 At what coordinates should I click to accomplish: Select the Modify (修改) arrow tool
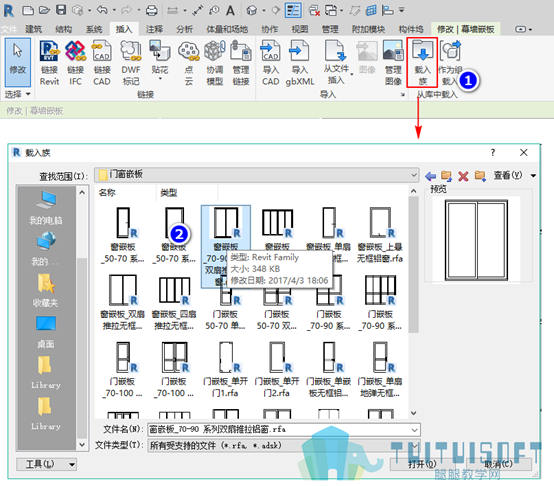[x=17, y=62]
